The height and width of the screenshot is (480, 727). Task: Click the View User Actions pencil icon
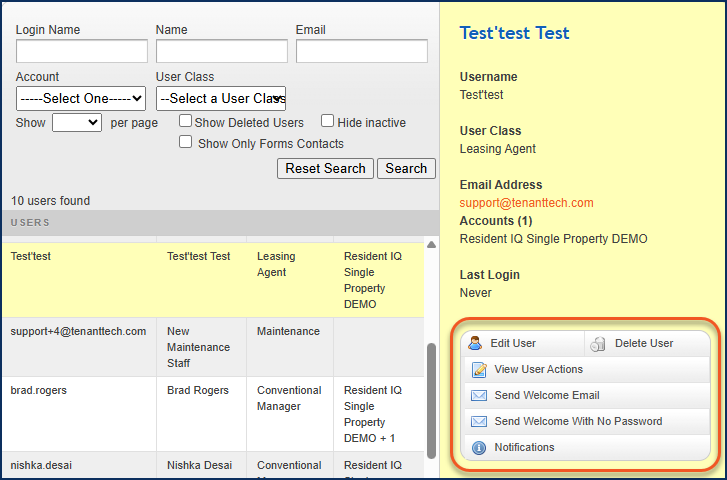coord(479,370)
